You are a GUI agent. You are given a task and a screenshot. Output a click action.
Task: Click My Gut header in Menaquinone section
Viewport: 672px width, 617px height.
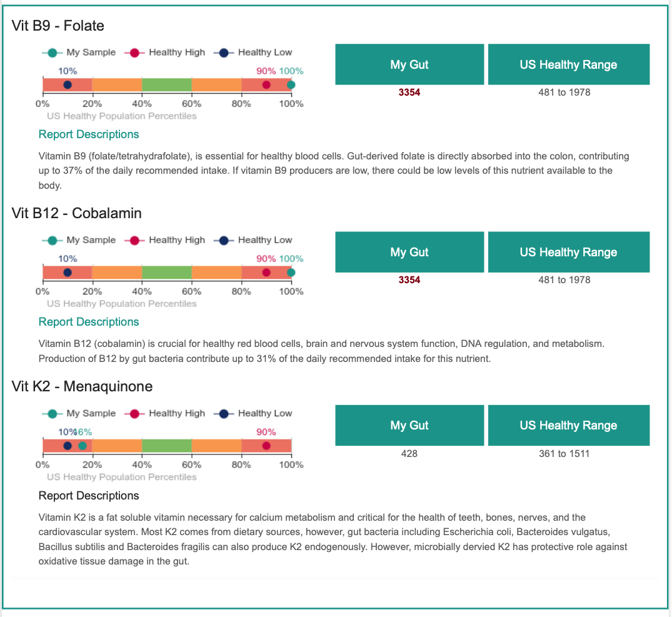[x=409, y=426]
